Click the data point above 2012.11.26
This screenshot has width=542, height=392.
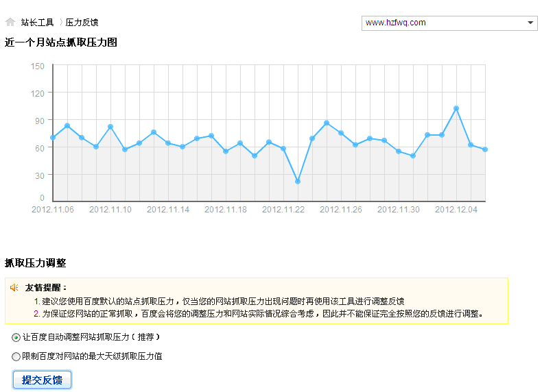pos(341,133)
